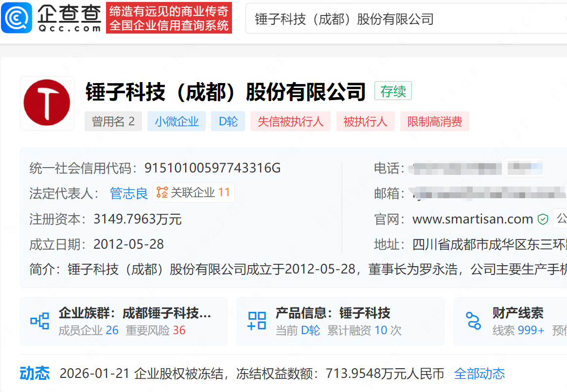
Task: Open the 曾用名 2 former names tag
Action: [x=113, y=121]
